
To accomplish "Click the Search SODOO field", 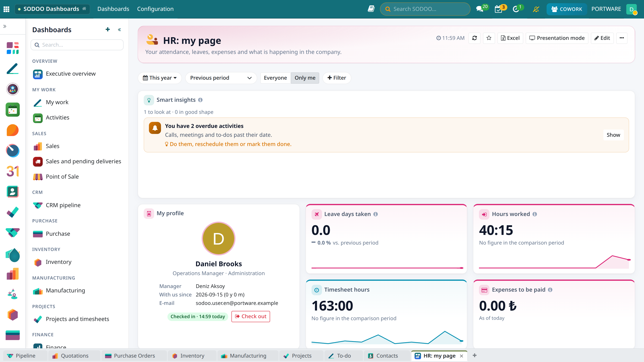I will tap(425, 9).
